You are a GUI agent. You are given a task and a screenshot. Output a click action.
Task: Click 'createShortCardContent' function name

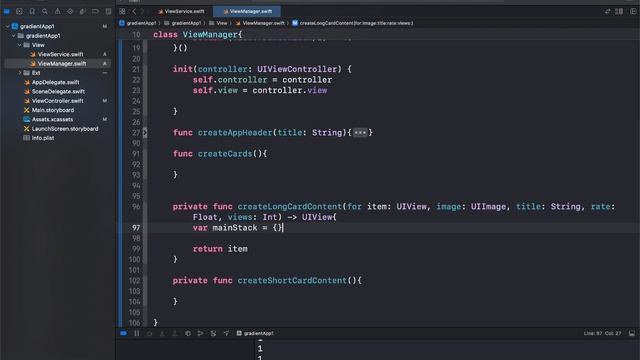(292, 281)
